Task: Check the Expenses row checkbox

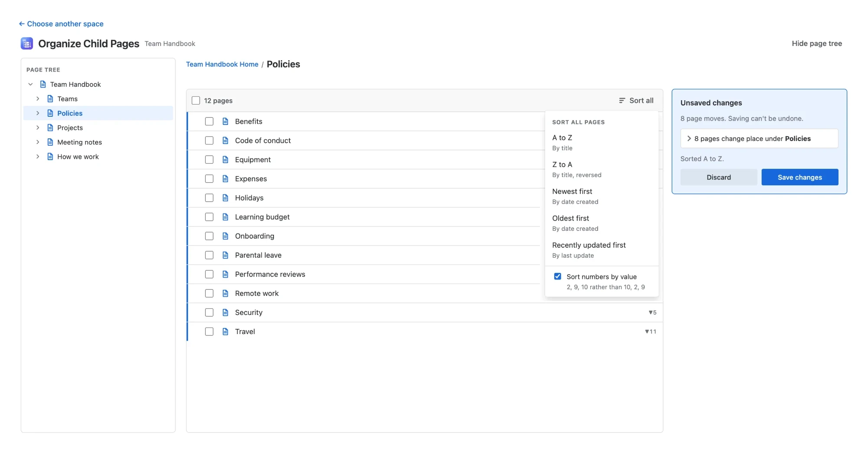Action: click(209, 179)
